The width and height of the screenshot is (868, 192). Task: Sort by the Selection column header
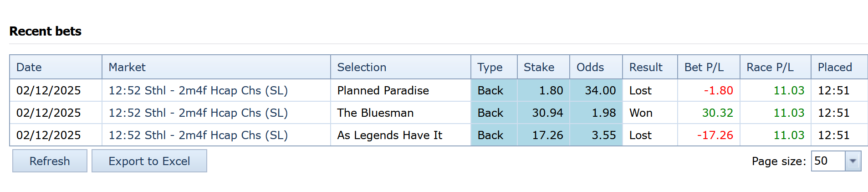tap(362, 67)
